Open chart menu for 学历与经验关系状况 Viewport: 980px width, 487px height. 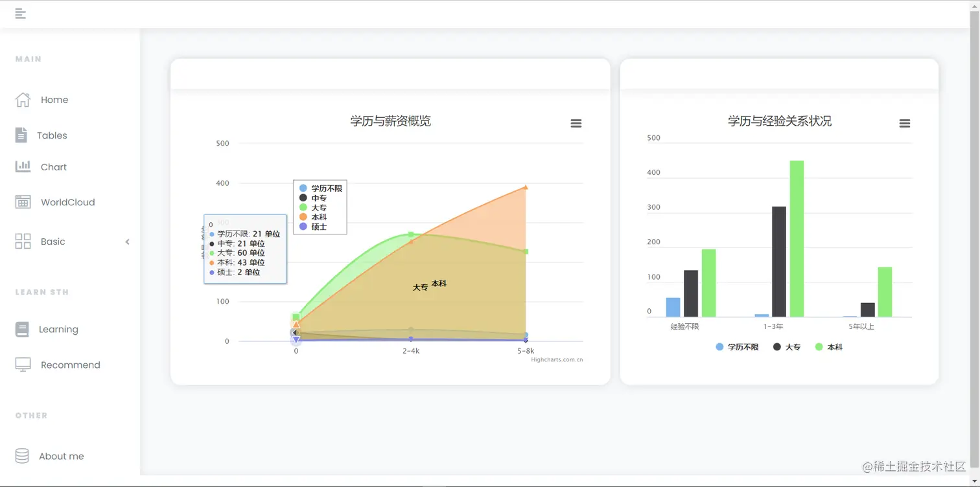click(x=905, y=123)
